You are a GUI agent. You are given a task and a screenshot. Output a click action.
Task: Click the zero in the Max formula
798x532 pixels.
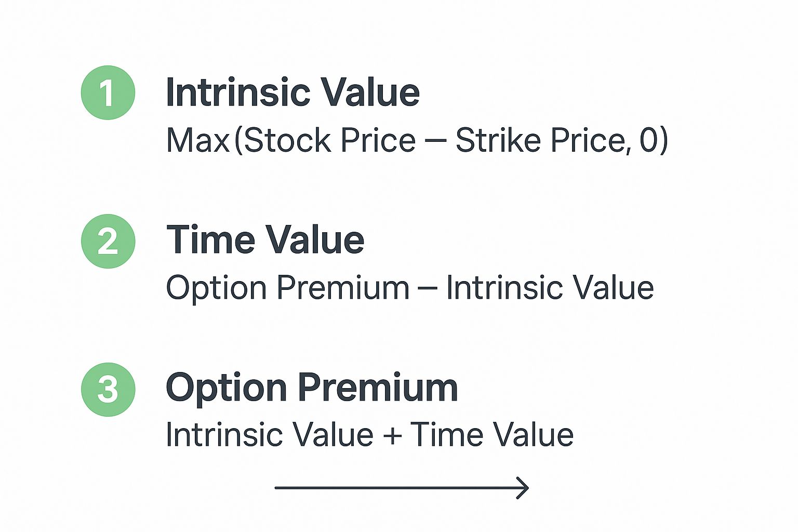click(648, 140)
